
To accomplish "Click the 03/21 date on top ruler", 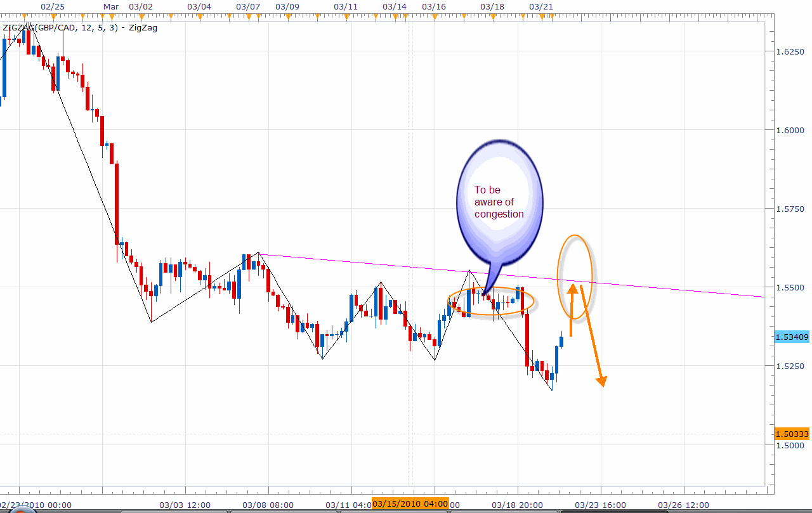I will tap(540, 6).
